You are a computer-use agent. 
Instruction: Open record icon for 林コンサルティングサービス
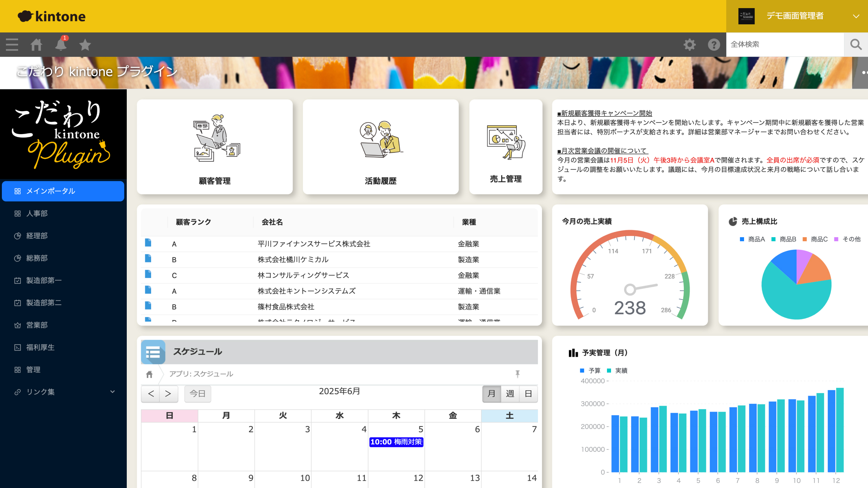pyautogui.click(x=148, y=274)
